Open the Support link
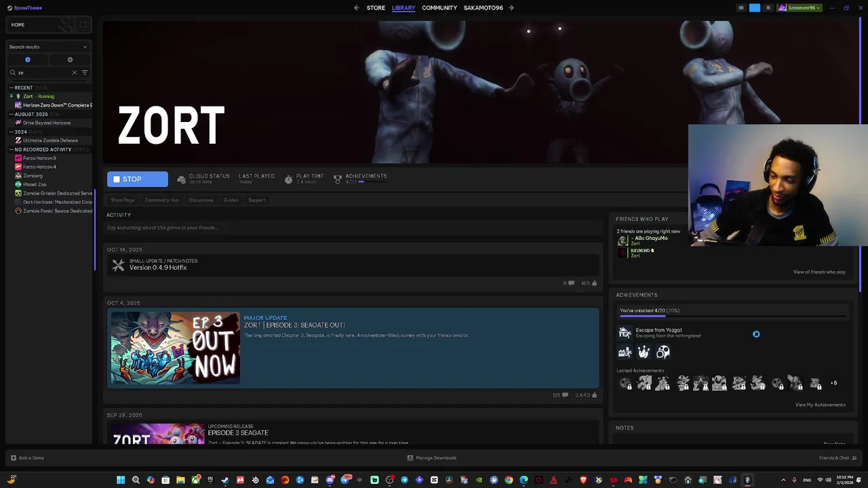Viewport: 868px width, 488px height. point(256,200)
